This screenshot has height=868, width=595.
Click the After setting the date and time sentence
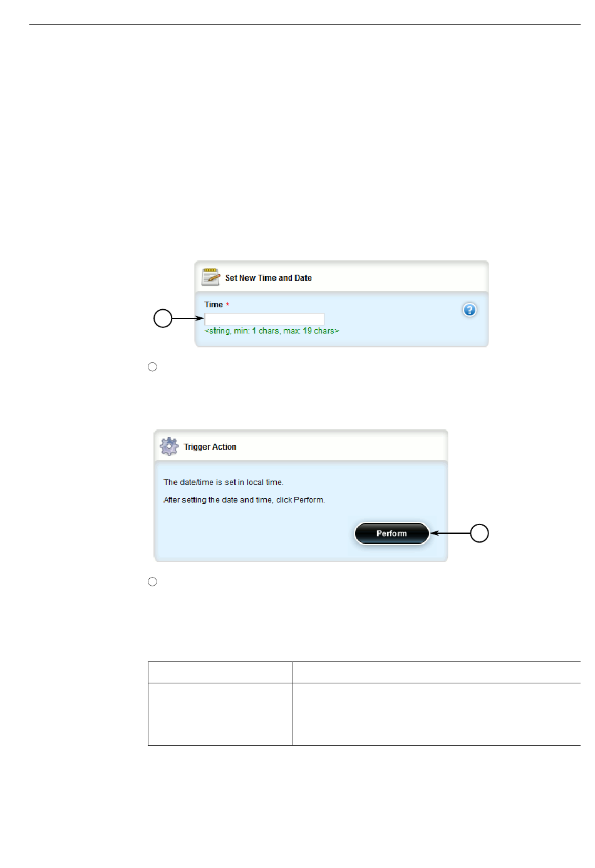[x=244, y=500]
